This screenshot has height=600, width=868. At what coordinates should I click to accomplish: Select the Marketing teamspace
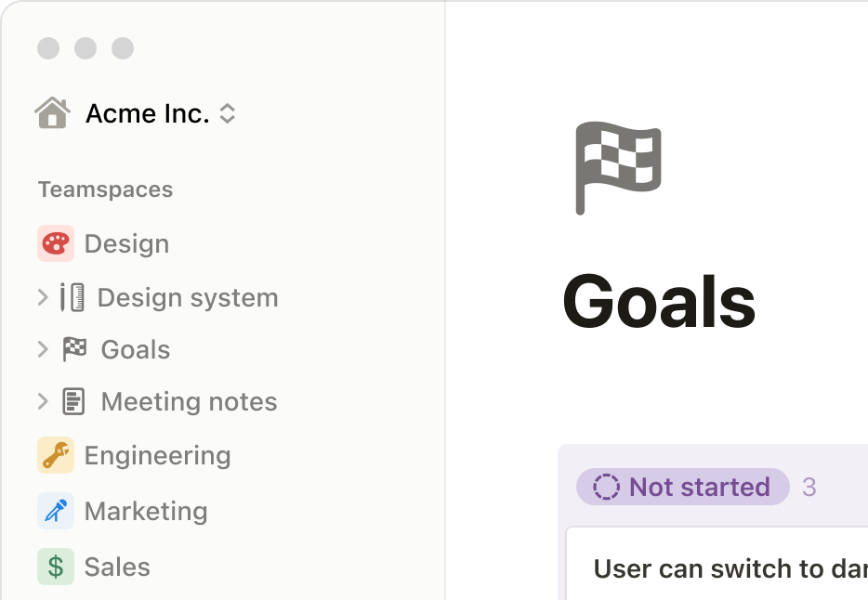tap(146, 511)
